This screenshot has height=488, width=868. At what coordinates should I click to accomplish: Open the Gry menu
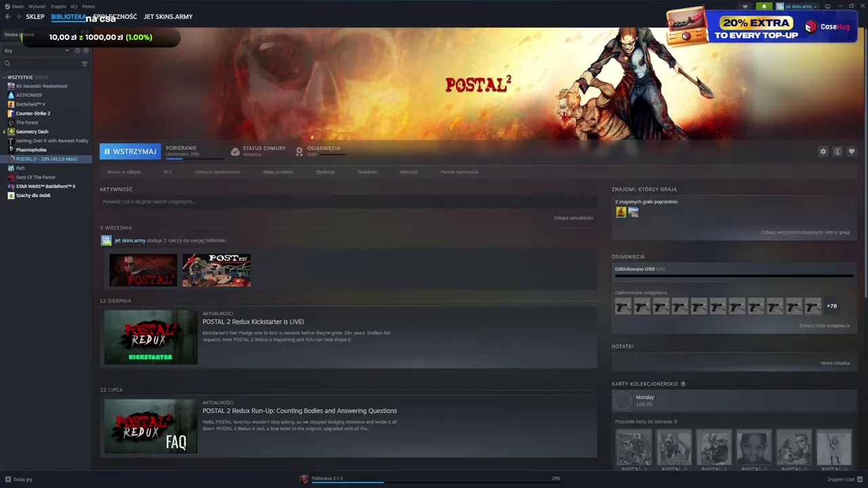tap(74, 6)
